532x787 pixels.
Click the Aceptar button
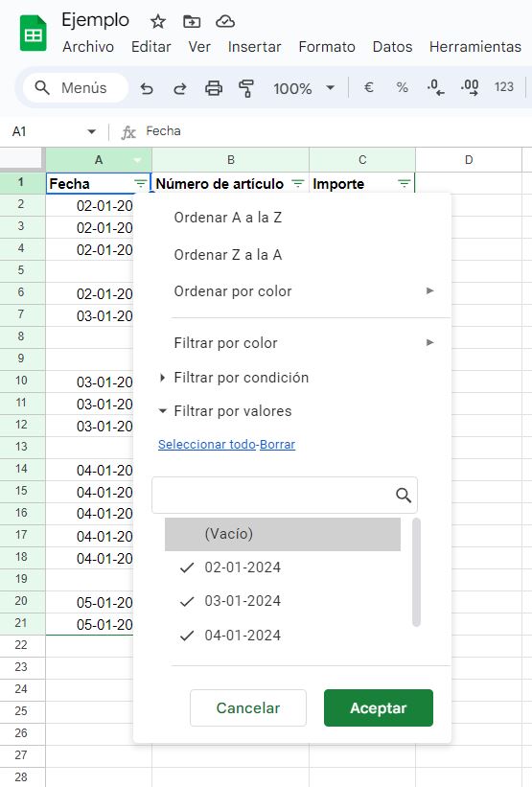(x=379, y=707)
